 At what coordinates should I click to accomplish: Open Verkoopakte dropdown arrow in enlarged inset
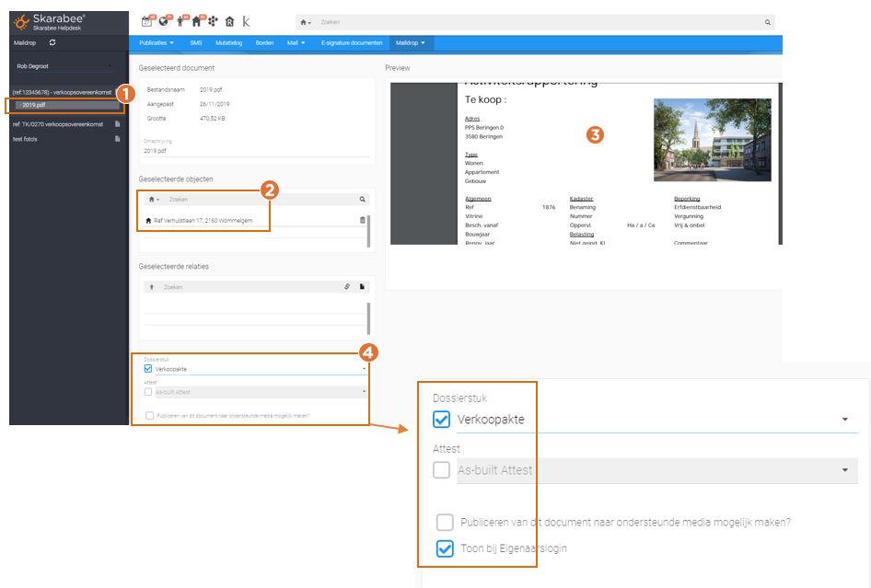(x=845, y=420)
